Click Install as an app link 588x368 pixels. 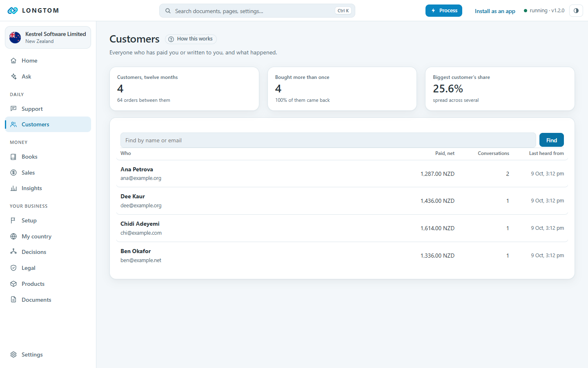coord(495,11)
